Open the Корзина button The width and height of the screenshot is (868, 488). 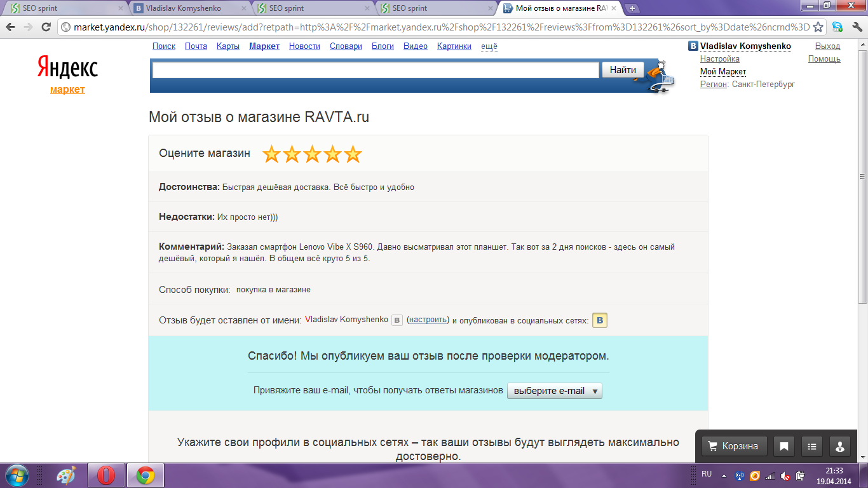tap(734, 446)
